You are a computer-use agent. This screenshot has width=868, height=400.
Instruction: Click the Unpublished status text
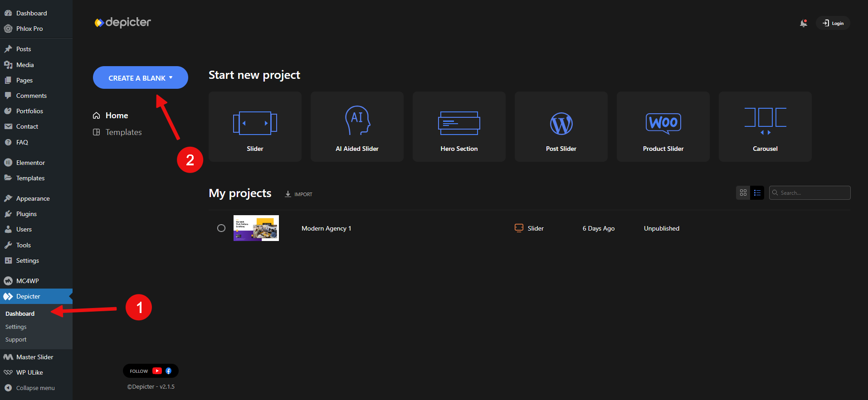pos(662,228)
